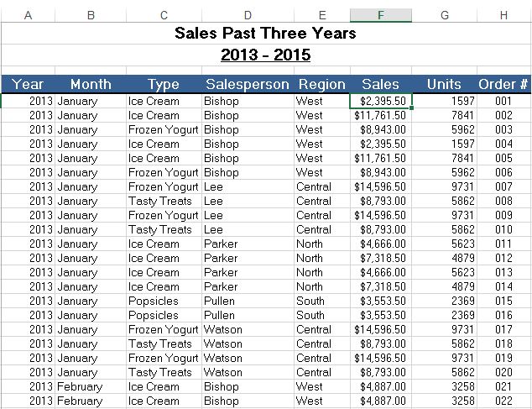
Task: Click the Popsicles cell for order 015
Action: click(164, 301)
